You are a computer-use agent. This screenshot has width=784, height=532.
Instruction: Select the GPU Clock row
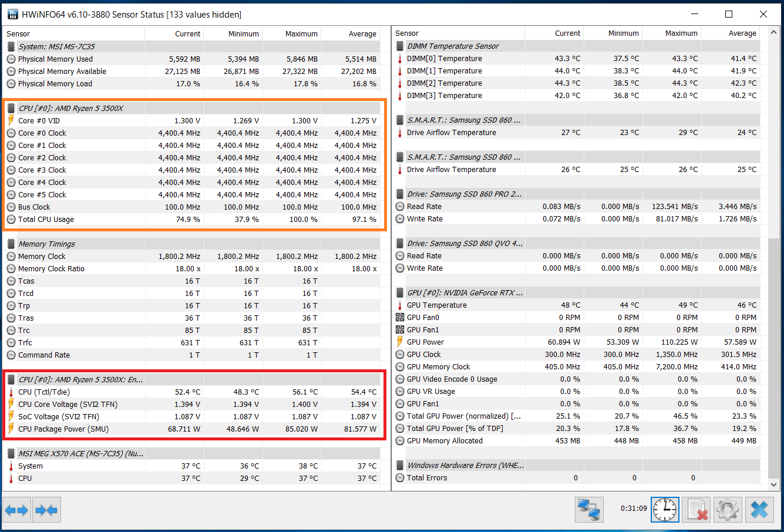coord(577,354)
